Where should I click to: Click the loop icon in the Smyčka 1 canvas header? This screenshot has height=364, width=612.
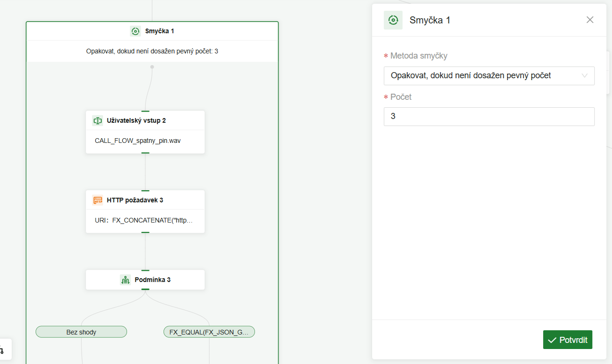point(135,31)
